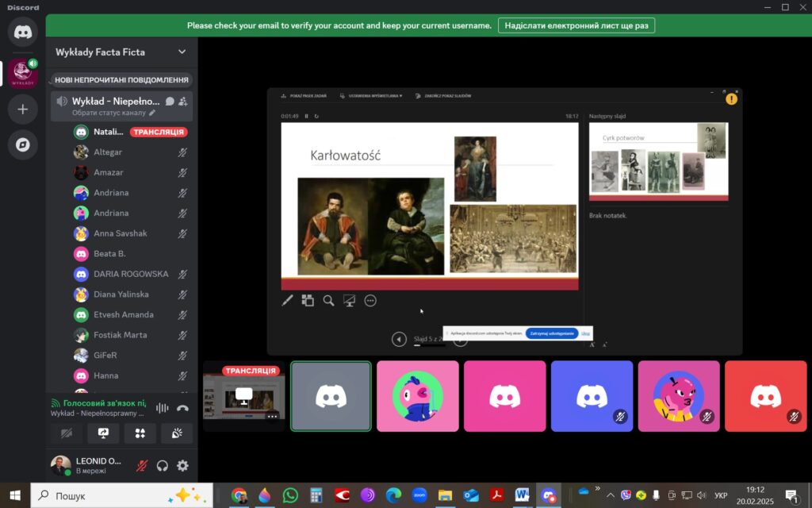This screenshot has width=812, height=508.
Task: Disconnect from the voice call
Action: tap(182, 408)
